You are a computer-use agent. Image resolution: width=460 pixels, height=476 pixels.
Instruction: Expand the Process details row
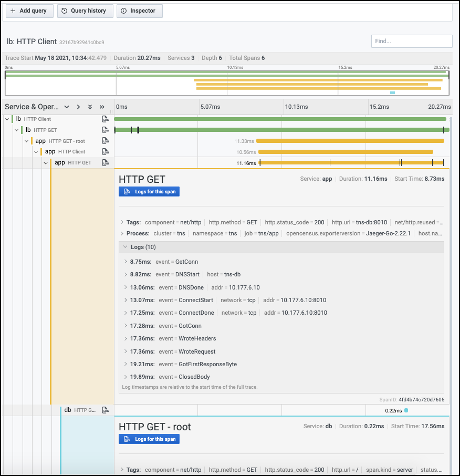[x=122, y=233]
